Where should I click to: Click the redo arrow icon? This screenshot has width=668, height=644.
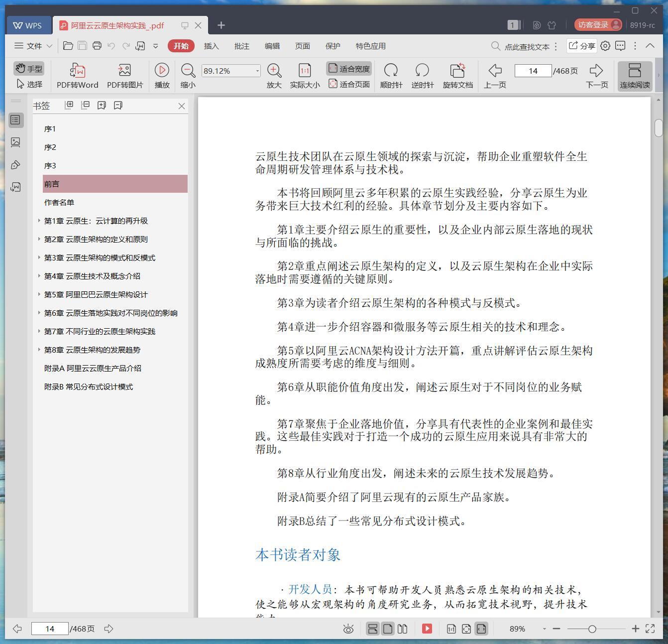[126, 46]
